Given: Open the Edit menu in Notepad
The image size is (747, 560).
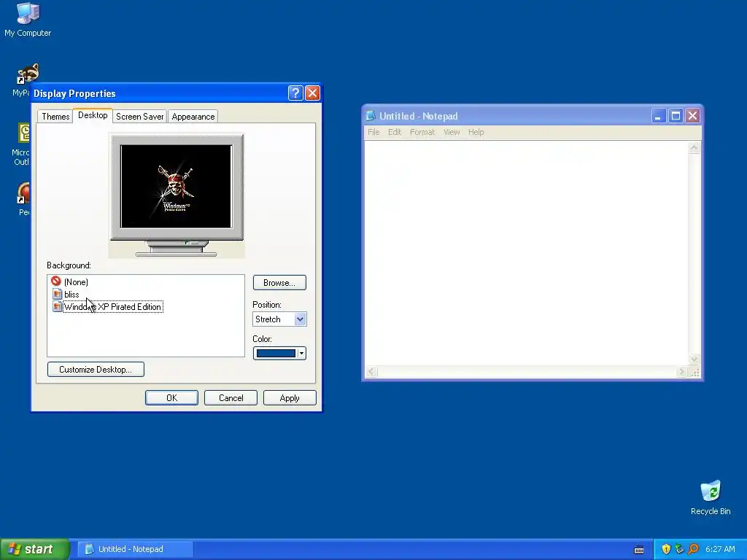Looking at the screenshot, I should (395, 133).
